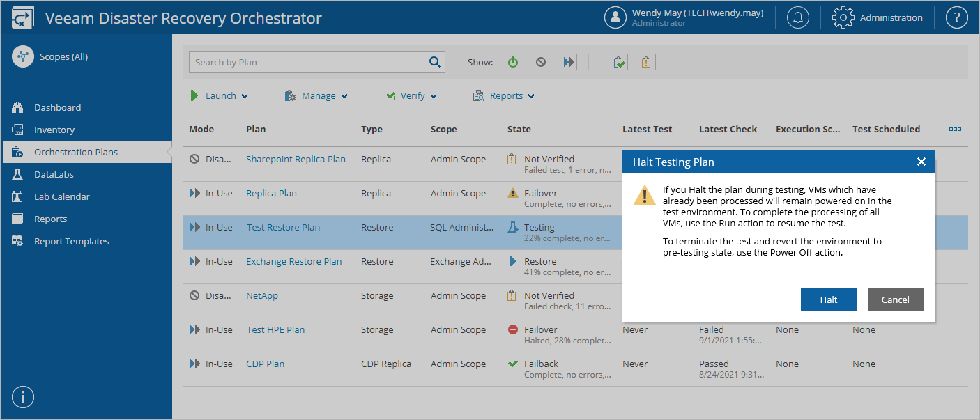Click the green Failback checkmark icon

tap(513, 364)
